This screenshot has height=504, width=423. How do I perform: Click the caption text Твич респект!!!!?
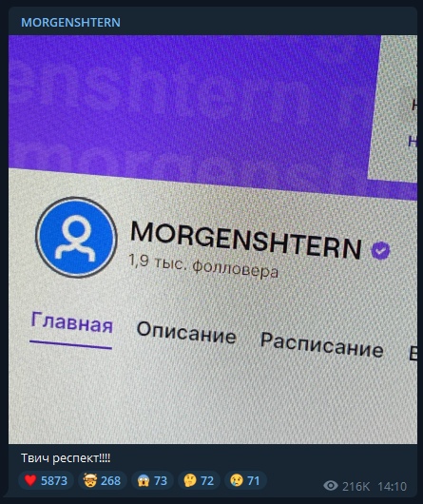click(66, 458)
